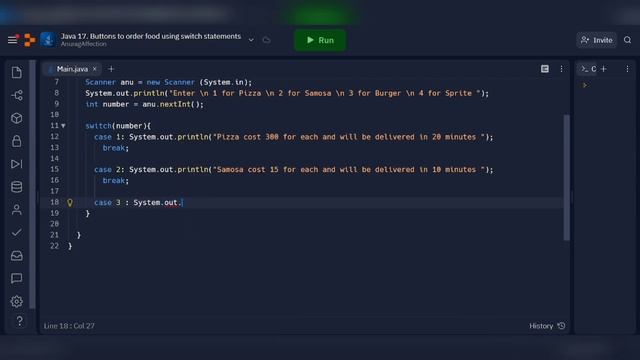Open the Debugger sidebar icon
Screen dimensions: 640x360
pyautogui.click(x=17, y=164)
